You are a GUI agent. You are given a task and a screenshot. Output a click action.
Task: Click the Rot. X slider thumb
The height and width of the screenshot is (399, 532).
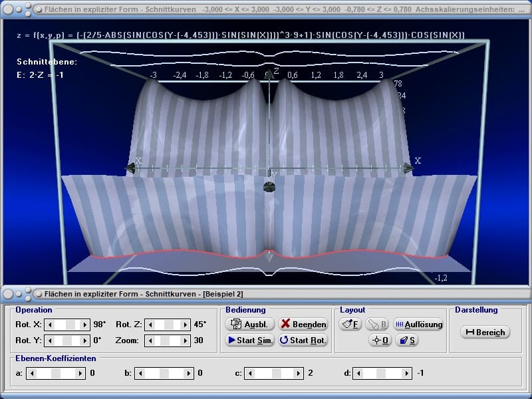(70, 325)
